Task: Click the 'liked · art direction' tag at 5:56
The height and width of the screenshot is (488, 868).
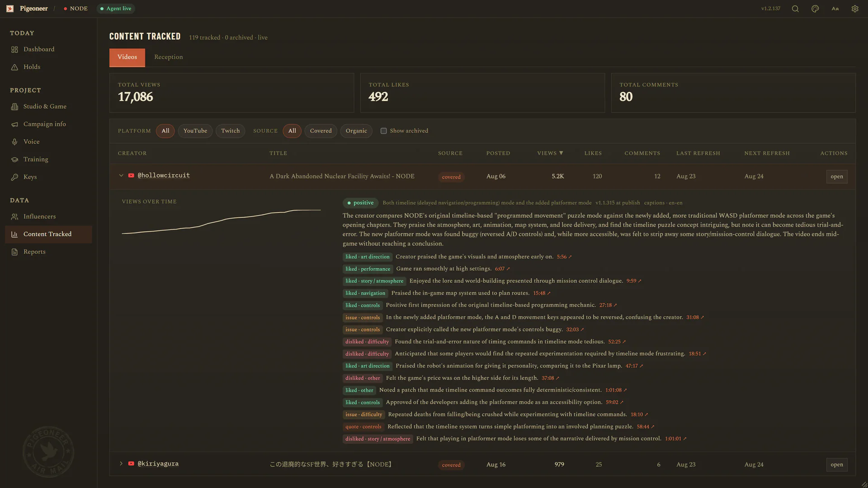Action: (x=367, y=257)
